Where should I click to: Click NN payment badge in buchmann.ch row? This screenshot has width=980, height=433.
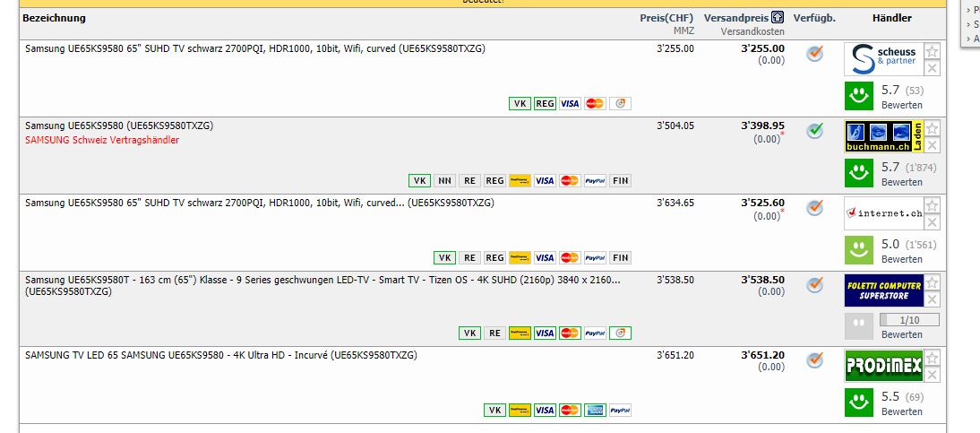444,181
